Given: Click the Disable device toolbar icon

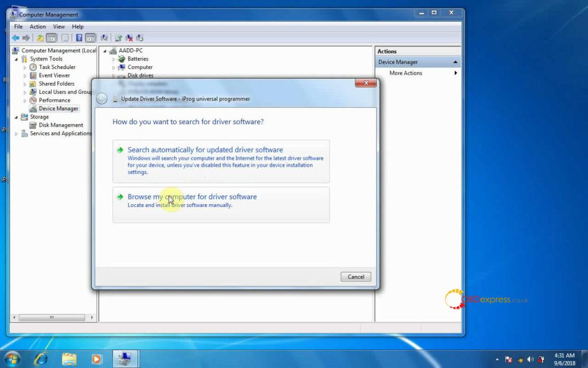Looking at the screenshot, I should point(140,38).
